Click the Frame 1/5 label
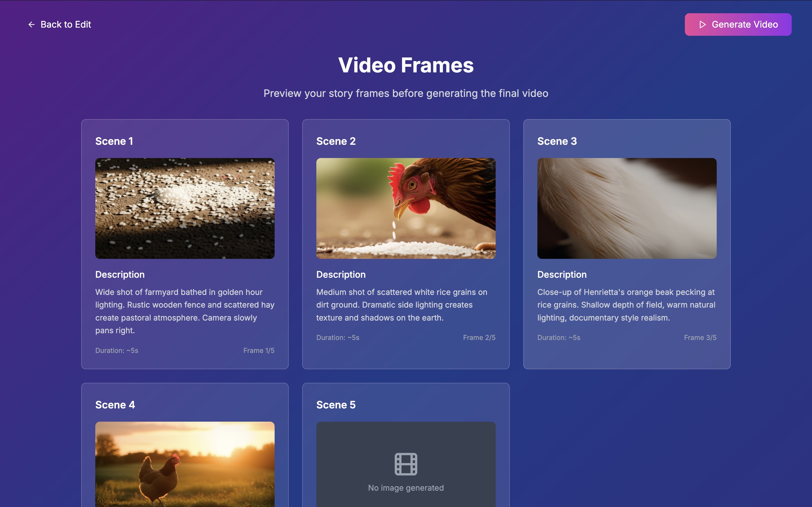812x507 pixels. (x=259, y=350)
